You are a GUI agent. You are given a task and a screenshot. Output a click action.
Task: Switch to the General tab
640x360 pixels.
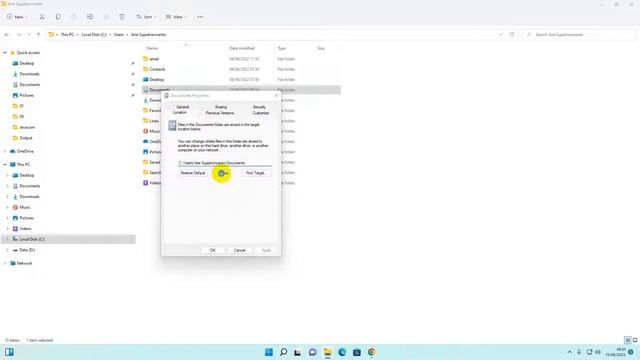182,107
